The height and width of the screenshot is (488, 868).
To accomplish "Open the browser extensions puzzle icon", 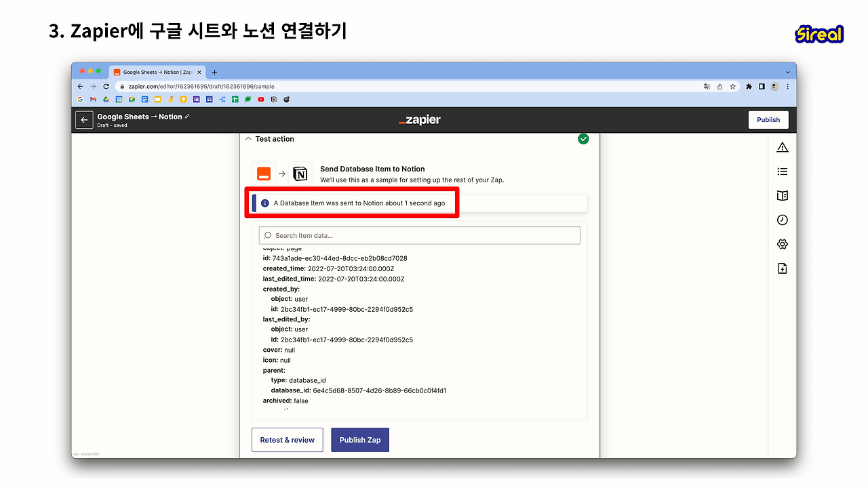I will click(x=749, y=87).
